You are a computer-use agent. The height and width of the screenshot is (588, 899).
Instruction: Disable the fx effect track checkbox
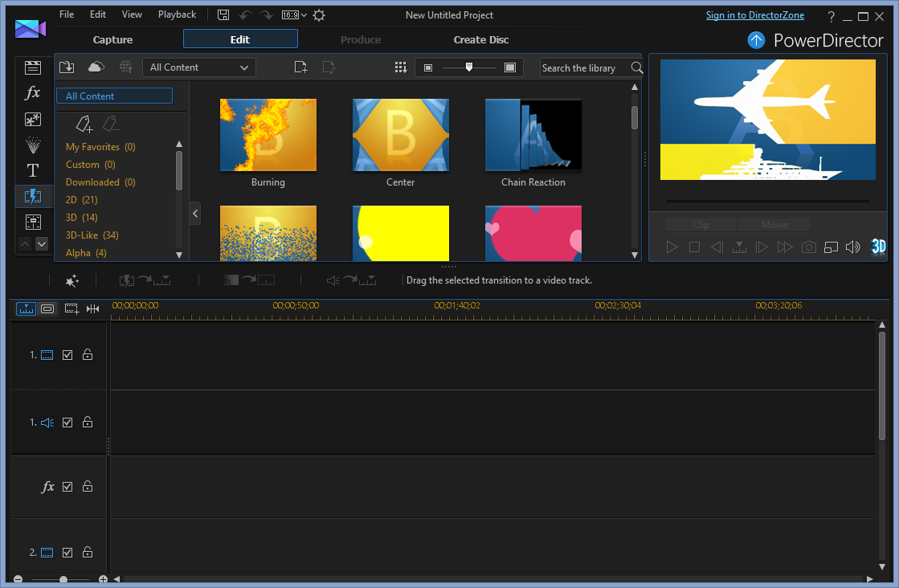(67, 487)
